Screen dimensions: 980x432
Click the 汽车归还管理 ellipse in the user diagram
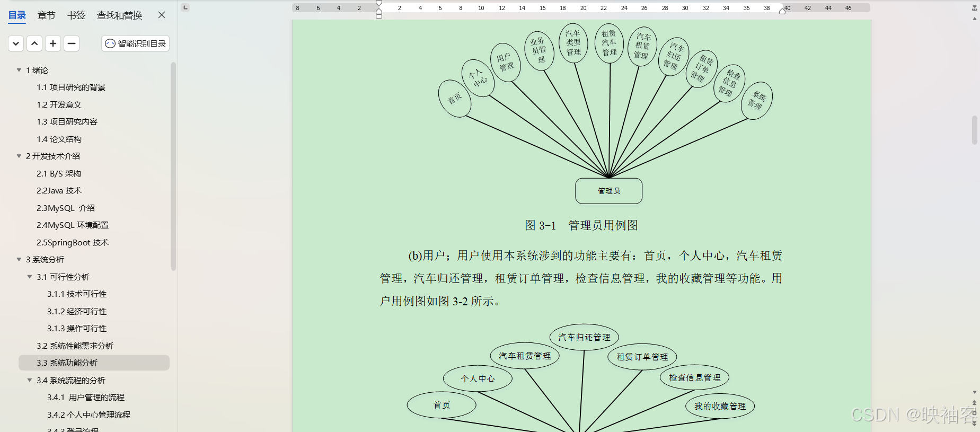584,337
